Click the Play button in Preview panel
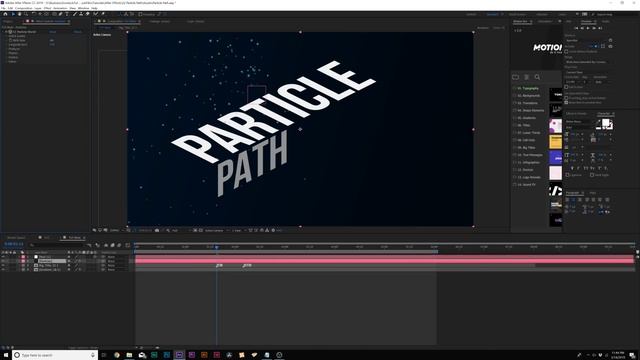Image resolution: width=640 pixels, height=360 pixels. (588, 28)
